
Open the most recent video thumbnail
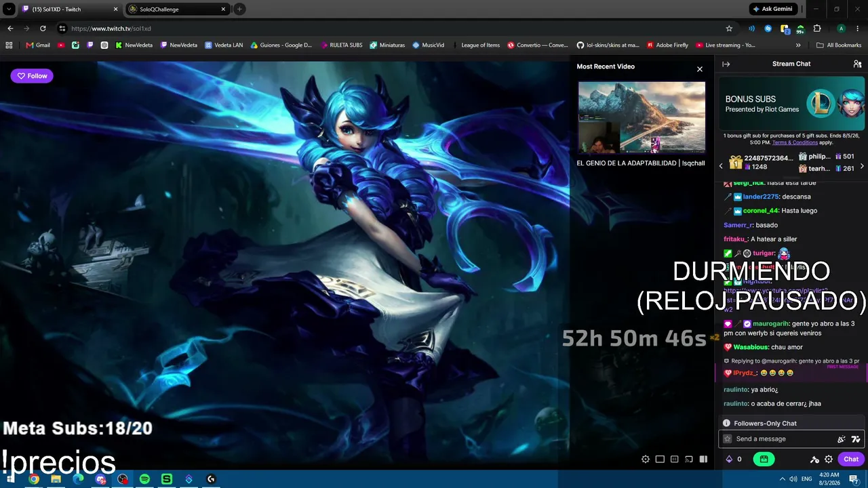pos(642,117)
